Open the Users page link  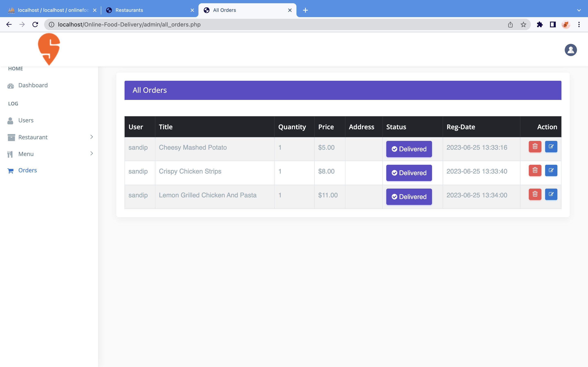point(26,120)
